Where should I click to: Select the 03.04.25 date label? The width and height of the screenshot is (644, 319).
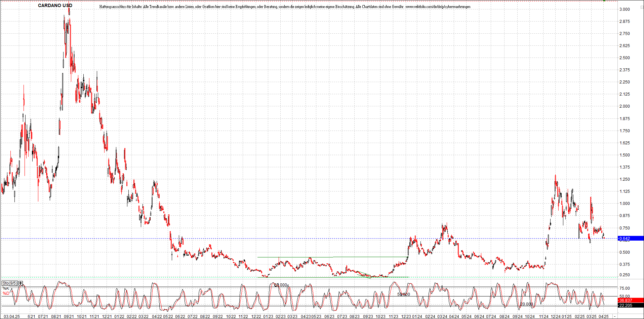point(12,316)
